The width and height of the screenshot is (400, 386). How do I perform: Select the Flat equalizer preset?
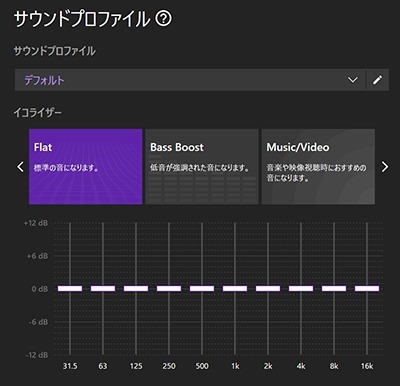click(86, 166)
